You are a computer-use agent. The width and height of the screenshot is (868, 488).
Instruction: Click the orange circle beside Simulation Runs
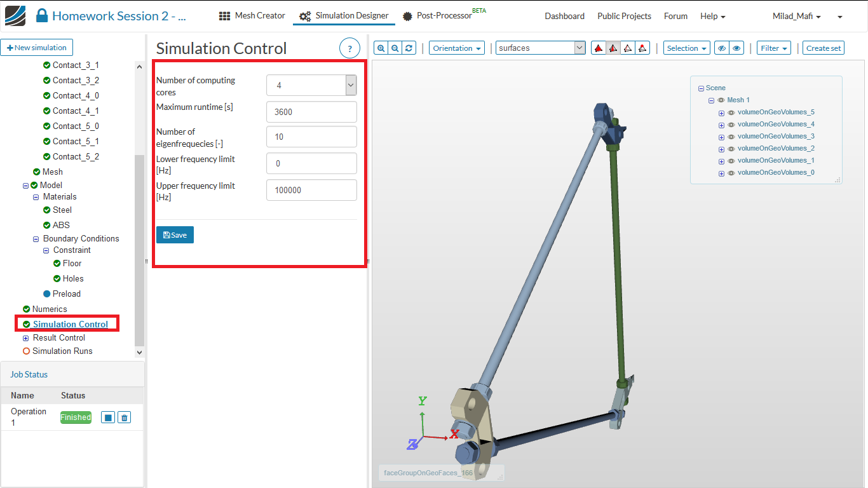[27, 351]
